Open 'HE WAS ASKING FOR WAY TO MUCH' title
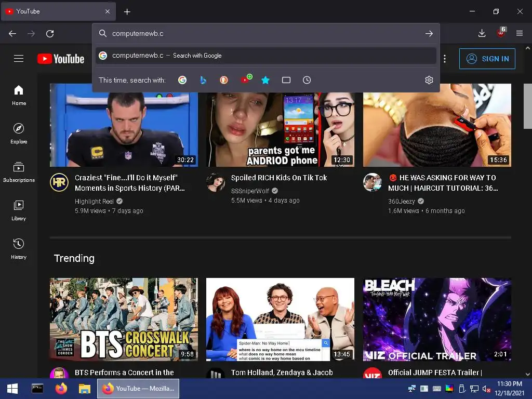 [x=443, y=183]
